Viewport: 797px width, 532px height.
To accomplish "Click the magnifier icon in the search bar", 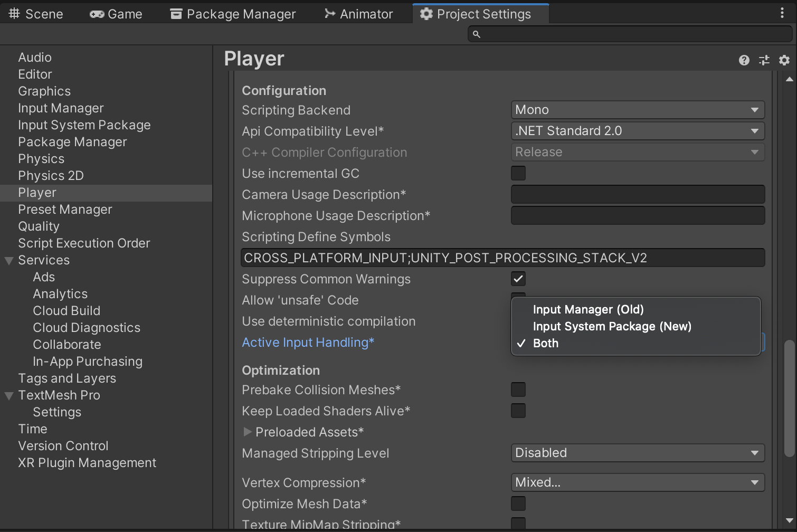I will 477,34.
